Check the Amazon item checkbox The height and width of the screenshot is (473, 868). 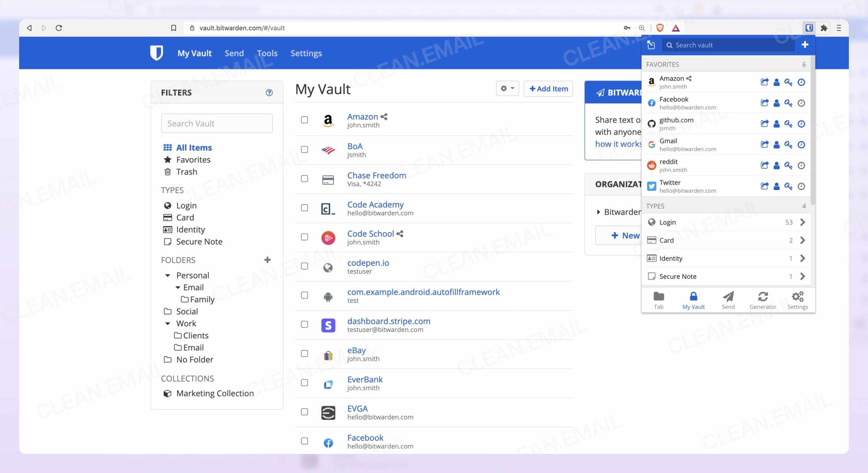click(304, 120)
